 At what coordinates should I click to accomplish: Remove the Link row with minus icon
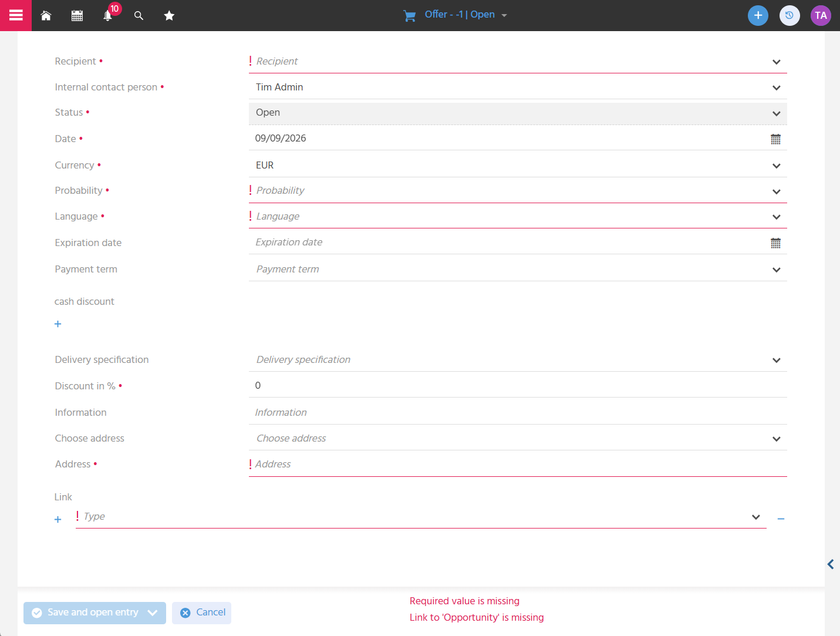coord(781,519)
